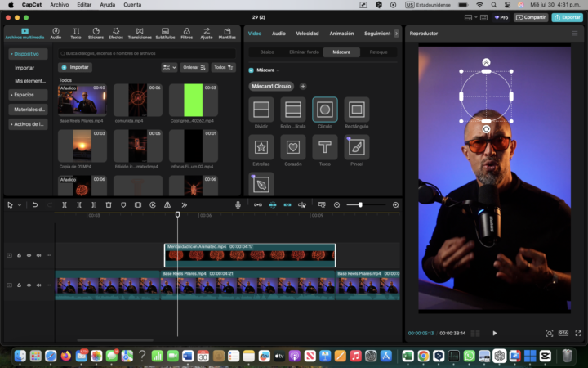The image size is (588, 368).
Task: Uncheck the Máscara checkbox
Action: 251,70
